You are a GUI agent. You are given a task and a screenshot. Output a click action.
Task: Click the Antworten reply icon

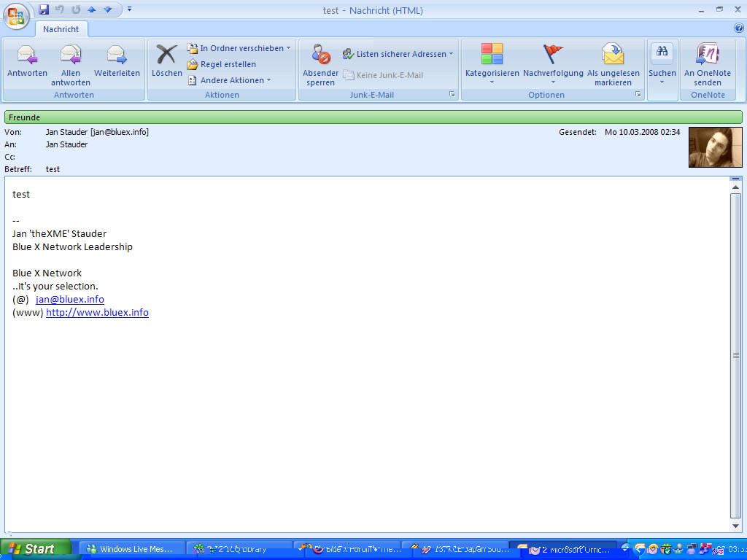point(27,55)
